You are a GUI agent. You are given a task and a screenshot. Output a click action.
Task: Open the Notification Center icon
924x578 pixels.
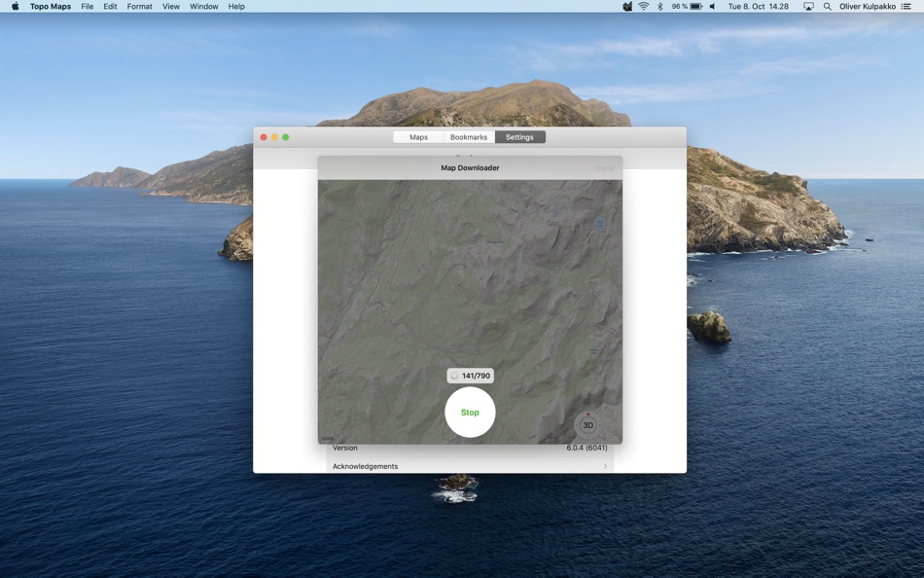tap(906, 7)
